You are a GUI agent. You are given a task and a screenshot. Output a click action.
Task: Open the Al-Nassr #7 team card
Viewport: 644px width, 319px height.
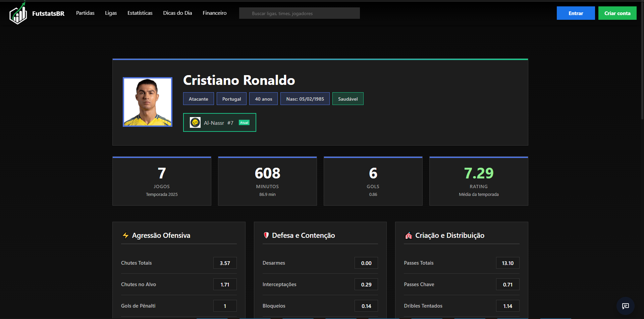[x=220, y=122]
